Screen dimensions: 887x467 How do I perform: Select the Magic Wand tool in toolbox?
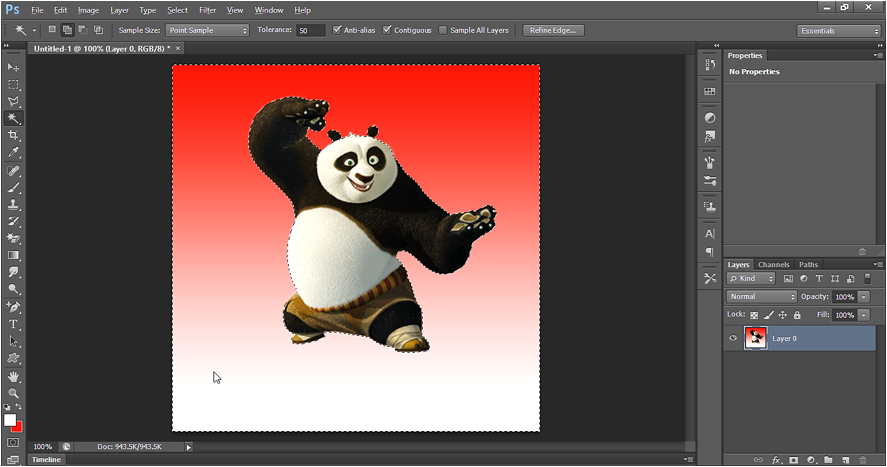pos(13,118)
